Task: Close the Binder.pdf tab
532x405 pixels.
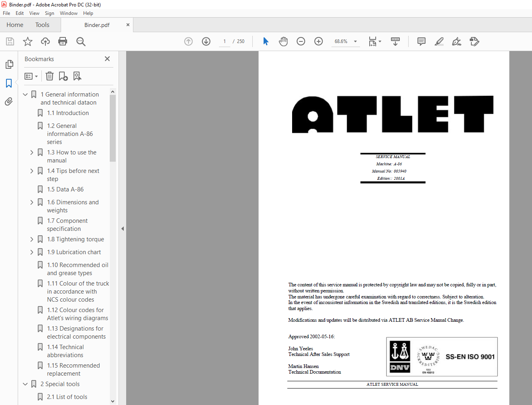Action: tap(128, 25)
